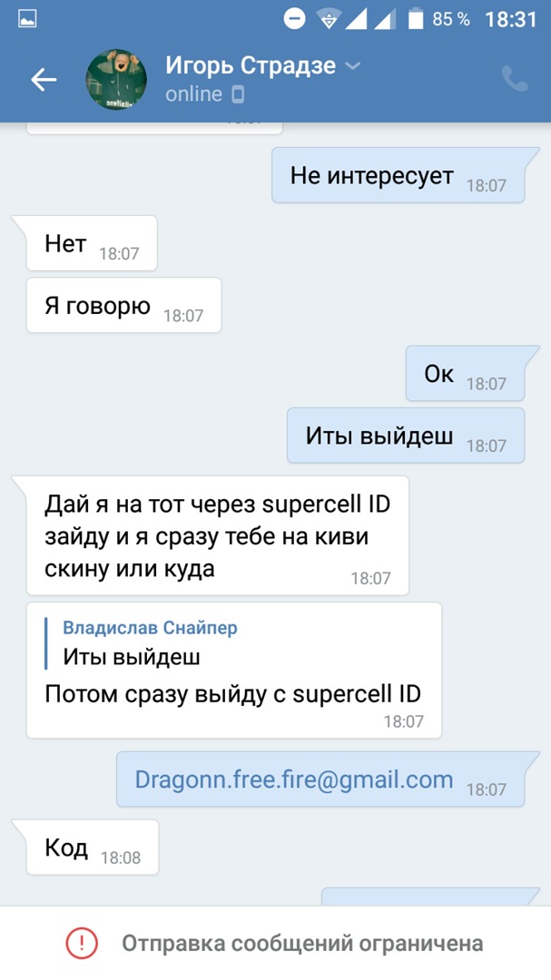Start a voice call with phone icon

click(515, 79)
